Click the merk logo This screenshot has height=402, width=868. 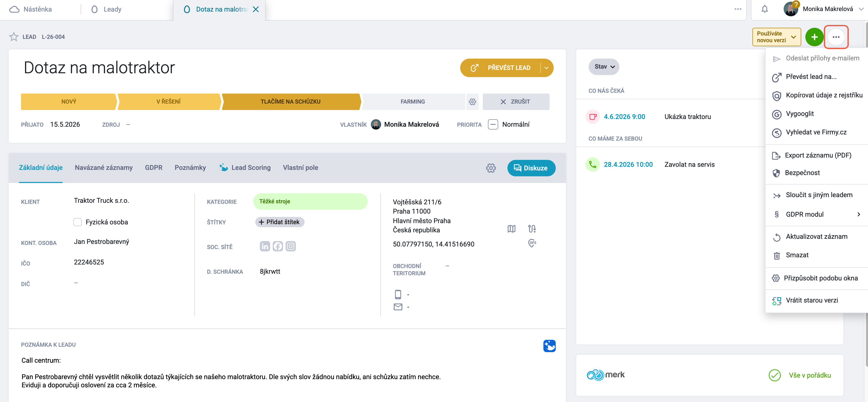[x=606, y=375]
